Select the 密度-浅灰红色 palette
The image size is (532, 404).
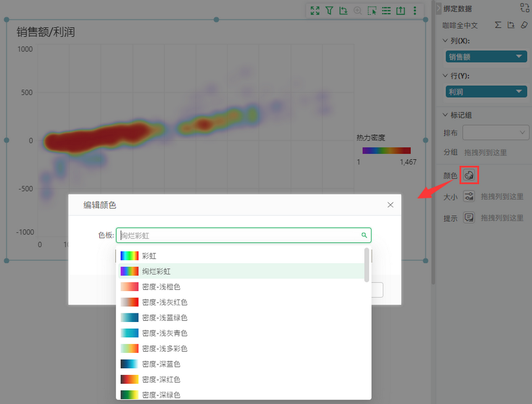[x=241, y=302]
